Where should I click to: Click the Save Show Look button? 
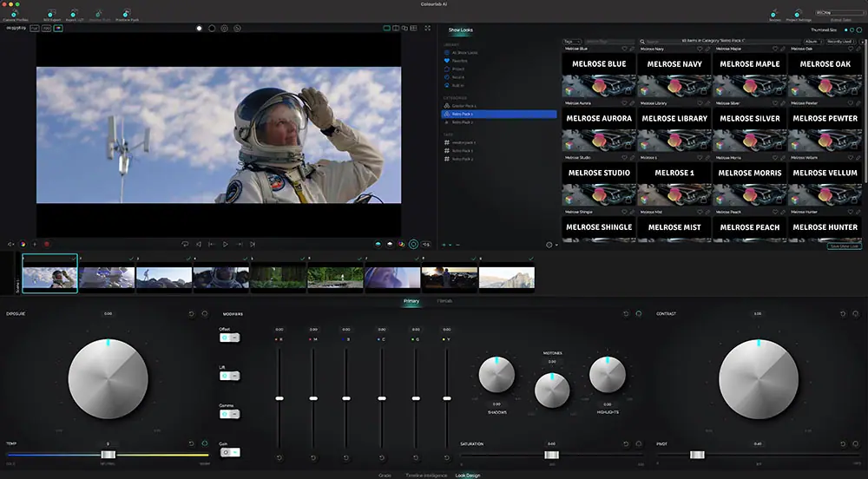[x=845, y=246]
